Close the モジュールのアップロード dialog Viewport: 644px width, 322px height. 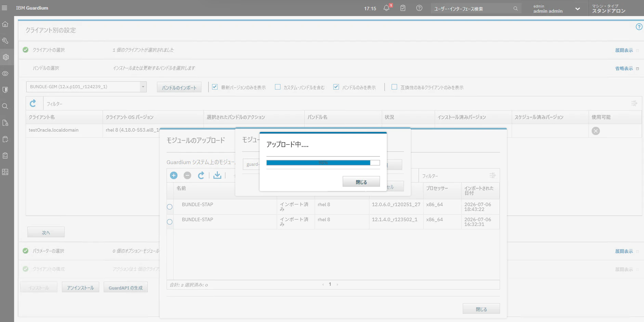[x=481, y=309]
